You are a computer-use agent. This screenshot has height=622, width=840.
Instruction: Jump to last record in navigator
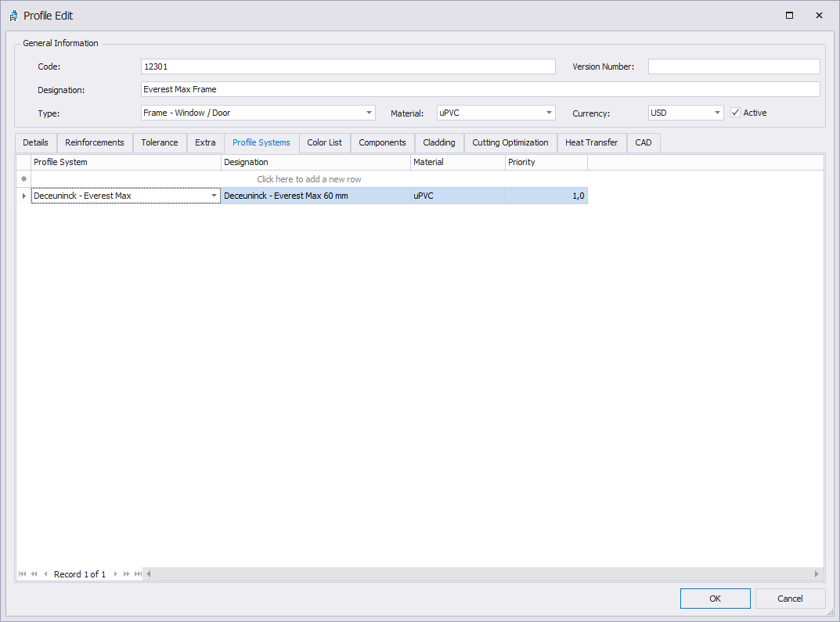(x=138, y=574)
